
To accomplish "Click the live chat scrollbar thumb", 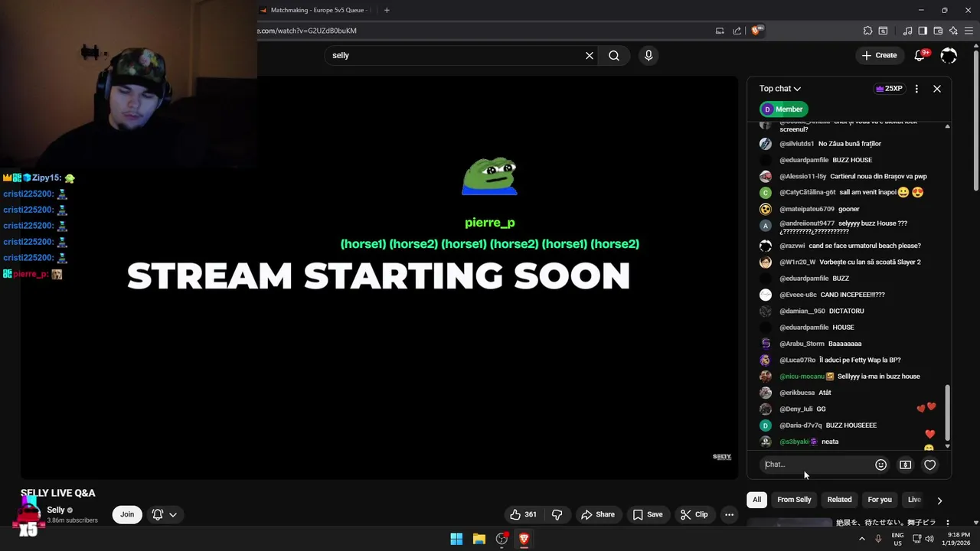I will coord(947,413).
